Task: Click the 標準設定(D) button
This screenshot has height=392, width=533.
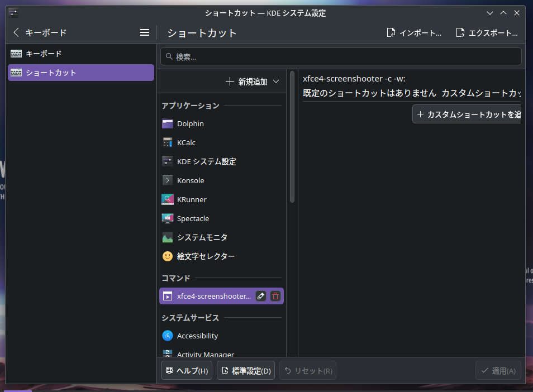Action: (x=246, y=371)
